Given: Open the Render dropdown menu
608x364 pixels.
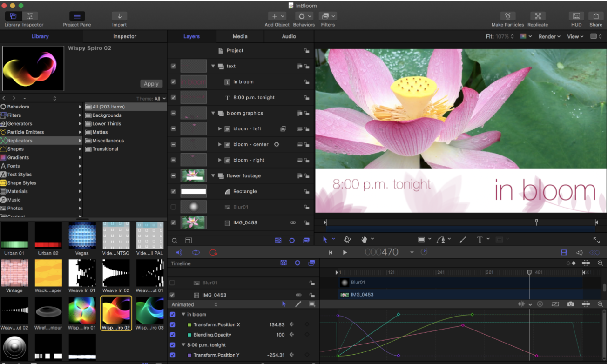Looking at the screenshot, I should pyautogui.click(x=549, y=36).
